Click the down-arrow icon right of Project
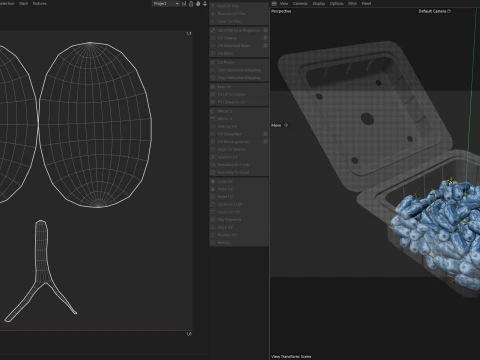Viewport: 480px width, 360px height. pyautogui.click(x=205, y=4)
